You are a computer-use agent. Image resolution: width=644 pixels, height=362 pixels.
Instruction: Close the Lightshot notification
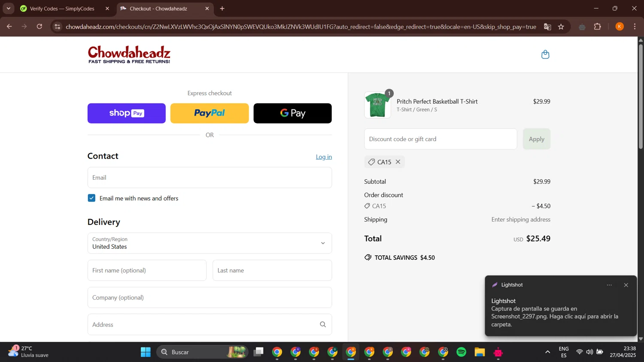point(626,285)
